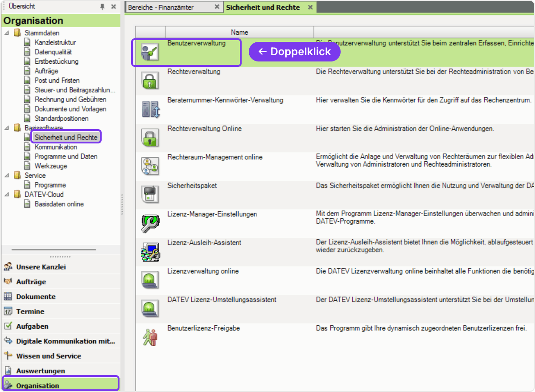Select Kanzleistruktur in the tree

55,42
